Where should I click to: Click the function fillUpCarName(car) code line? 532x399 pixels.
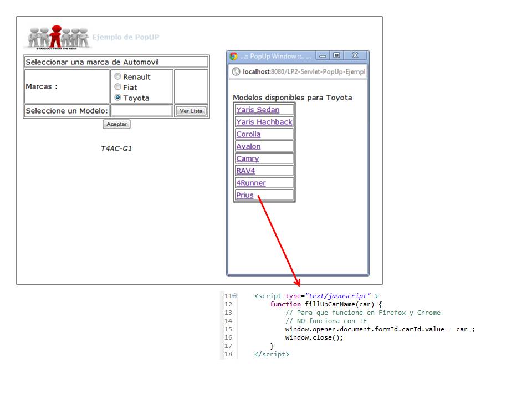[x=326, y=304]
